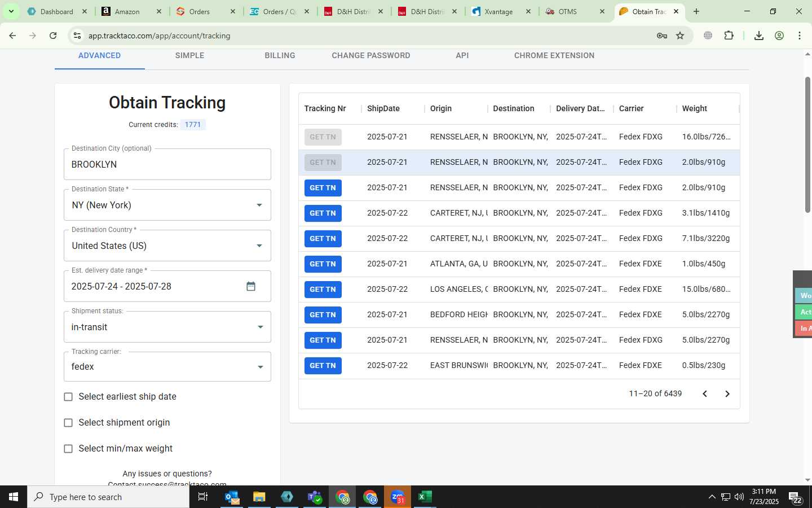Image resolution: width=812 pixels, height=508 pixels.
Task: Get TN for Atlanta origin shipment
Action: click(x=323, y=264)
